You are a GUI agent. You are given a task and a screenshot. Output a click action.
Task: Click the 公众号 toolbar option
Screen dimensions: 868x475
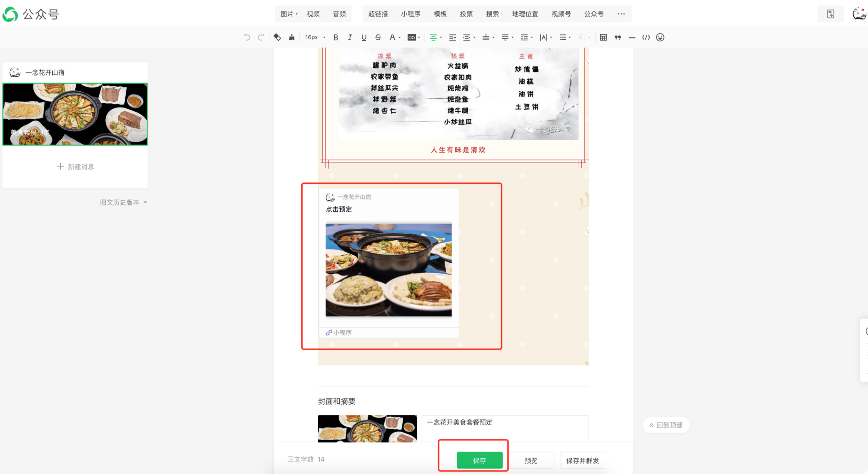pos(594,14)
